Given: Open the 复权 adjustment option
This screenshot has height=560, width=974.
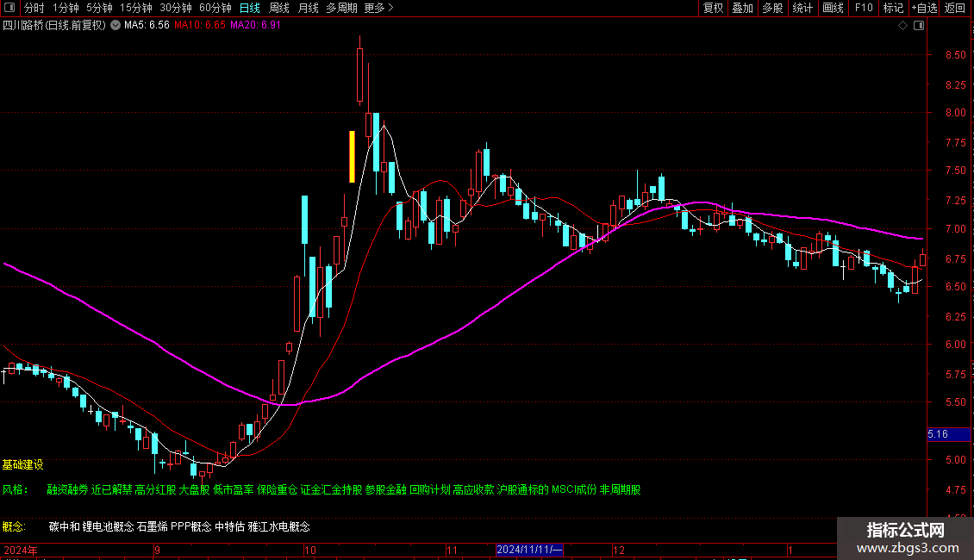Looking at the screenshot, I should pos(713,8).
